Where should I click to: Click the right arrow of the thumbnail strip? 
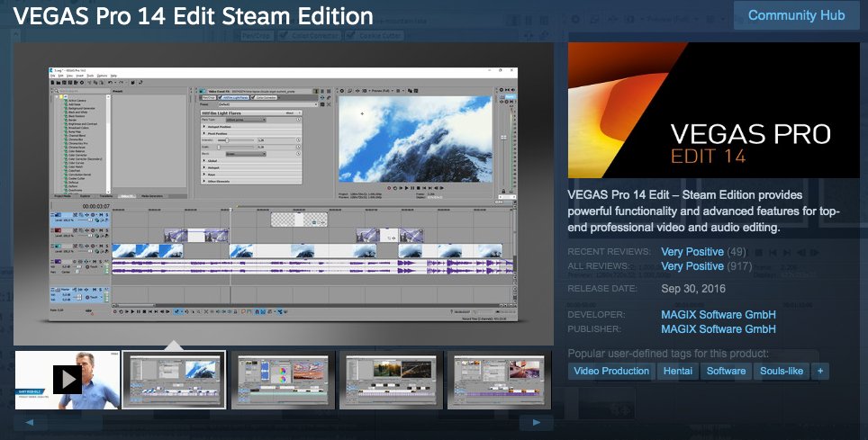point(537,422)
